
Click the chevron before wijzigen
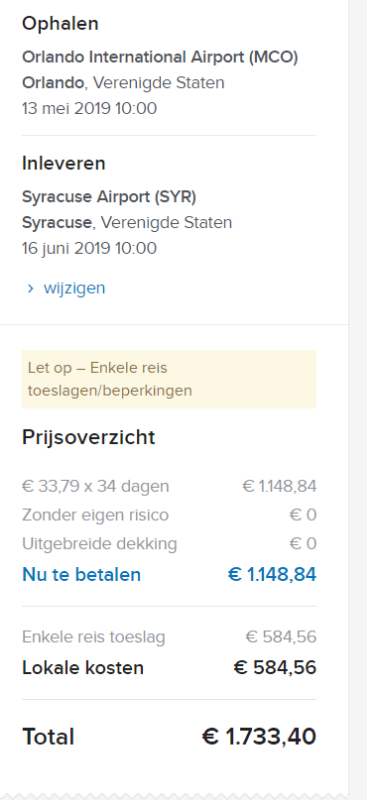coord(30,289)
